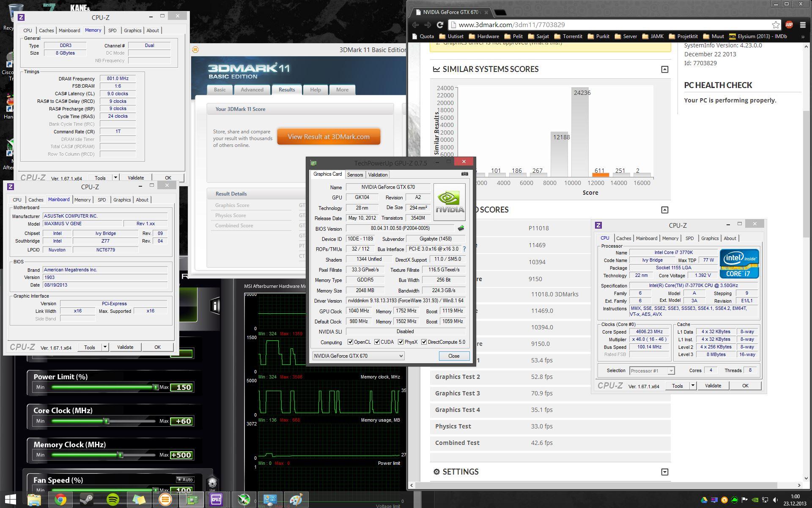Expand the Settings section on 3dmark.com
This screenshot has height=508, width=812.
[665, 472]
